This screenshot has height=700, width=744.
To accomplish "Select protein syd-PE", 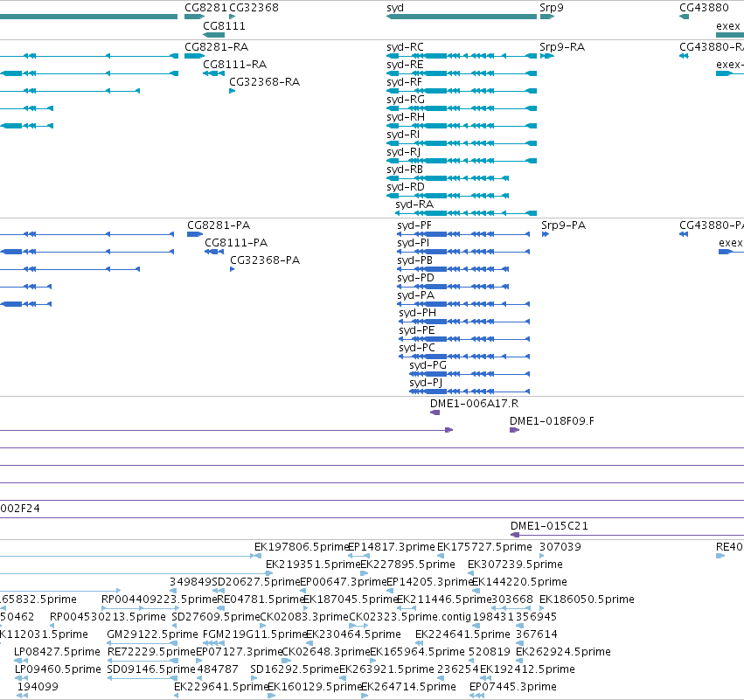I will coord(464,339).
